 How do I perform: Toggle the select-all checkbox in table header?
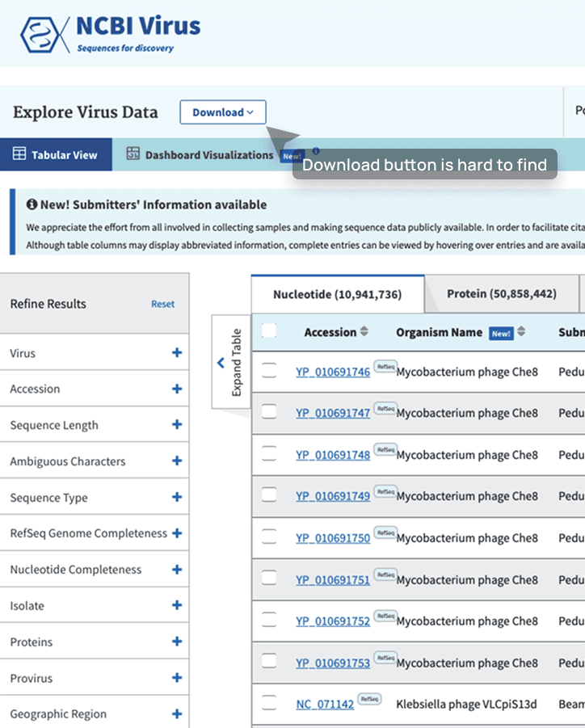pos(269,331)
